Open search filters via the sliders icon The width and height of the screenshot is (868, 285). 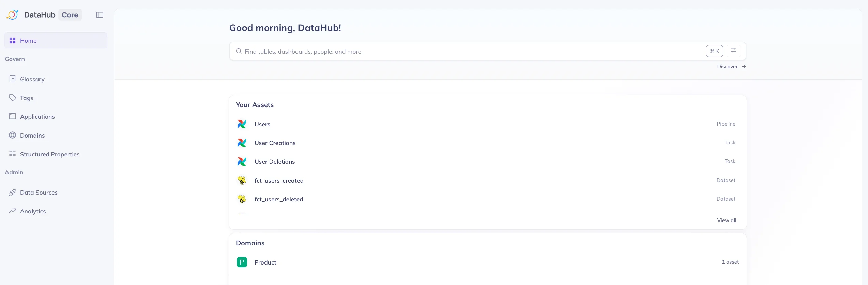pyautogui.click(x=734, y=51)
